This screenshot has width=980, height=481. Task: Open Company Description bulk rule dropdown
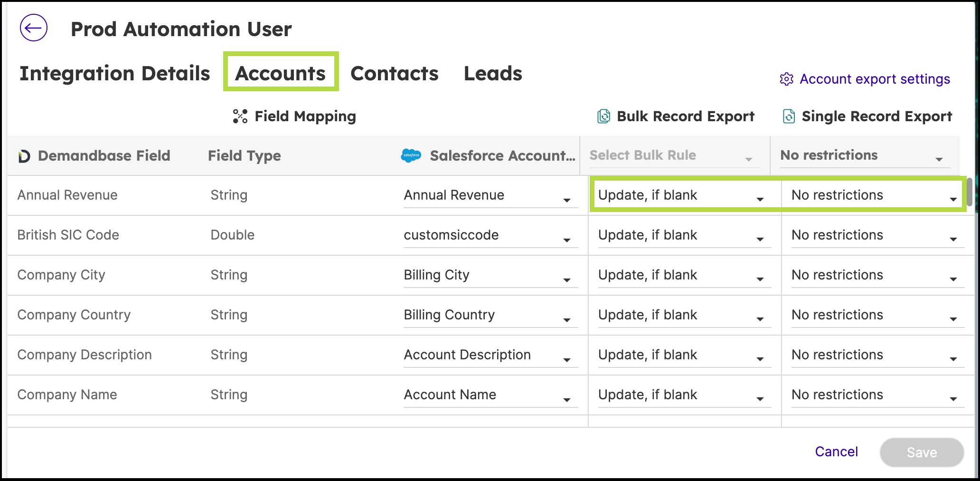pyautogui.click(x=684, y=355)
